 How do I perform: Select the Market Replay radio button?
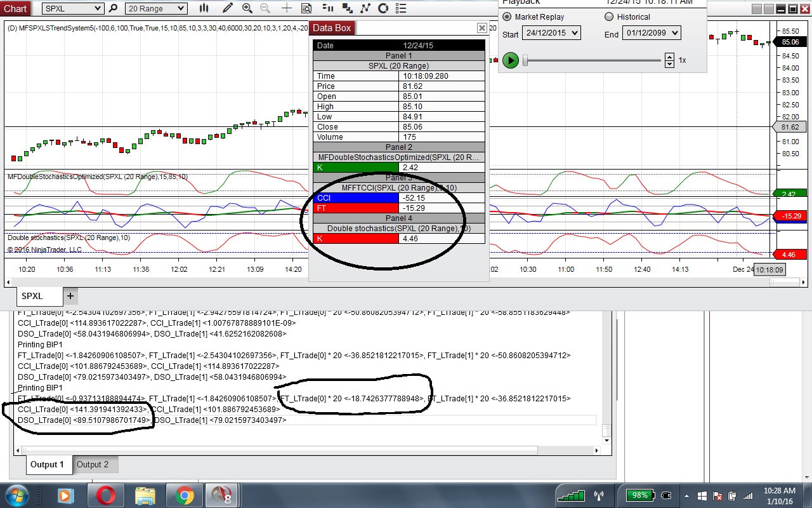(x=507, y=17)
